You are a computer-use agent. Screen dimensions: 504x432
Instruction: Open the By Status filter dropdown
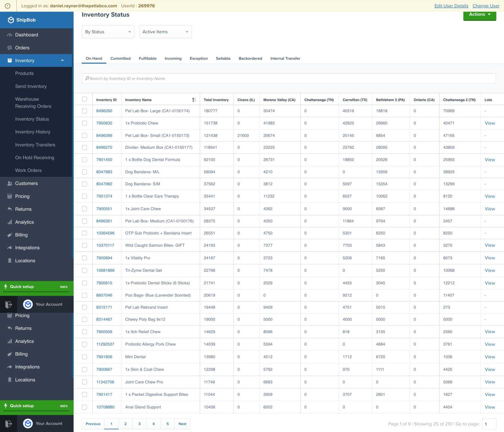pyautogui.click(x=108, y=32)
